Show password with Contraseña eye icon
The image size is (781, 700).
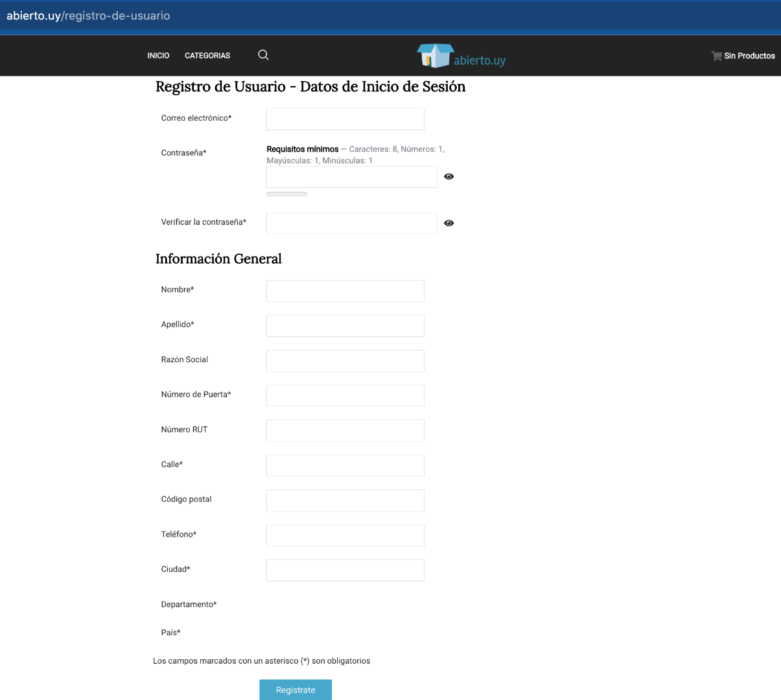click(x=449, y=176)
